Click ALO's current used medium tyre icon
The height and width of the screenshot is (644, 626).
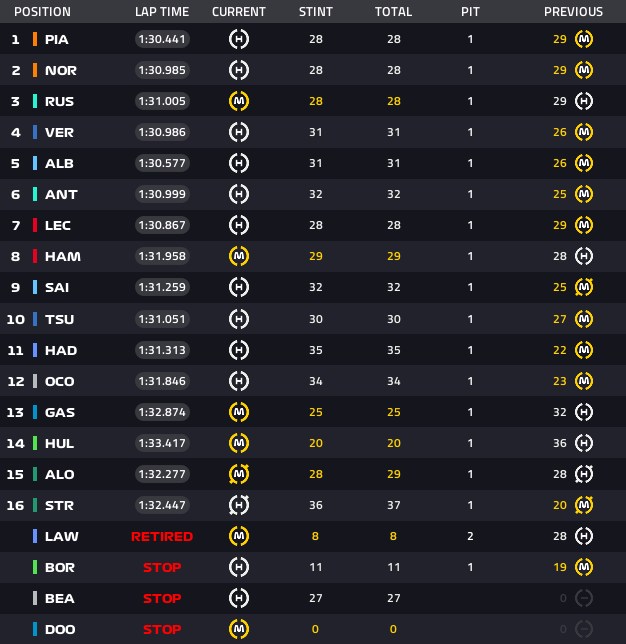point(239,474)
